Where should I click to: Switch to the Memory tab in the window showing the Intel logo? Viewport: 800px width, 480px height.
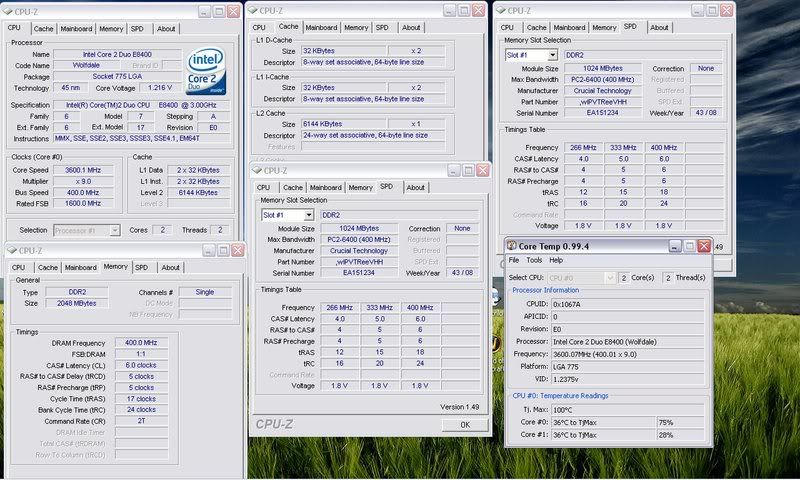[x=111, y=29]
